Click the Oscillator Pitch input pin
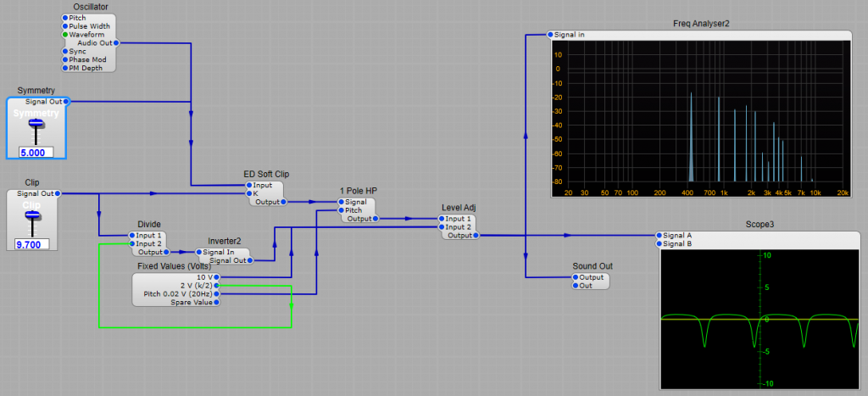The height and width of the screenshot is (396, 868). pyautogui.click(x=65, y=18)
